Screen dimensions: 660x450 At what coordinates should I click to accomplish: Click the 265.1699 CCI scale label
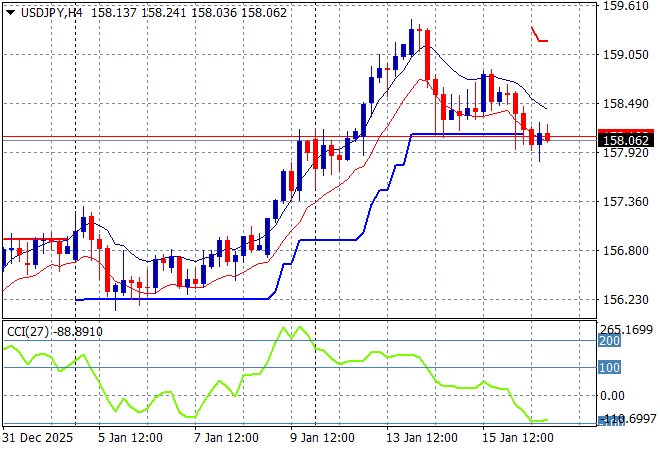[628, 329]
